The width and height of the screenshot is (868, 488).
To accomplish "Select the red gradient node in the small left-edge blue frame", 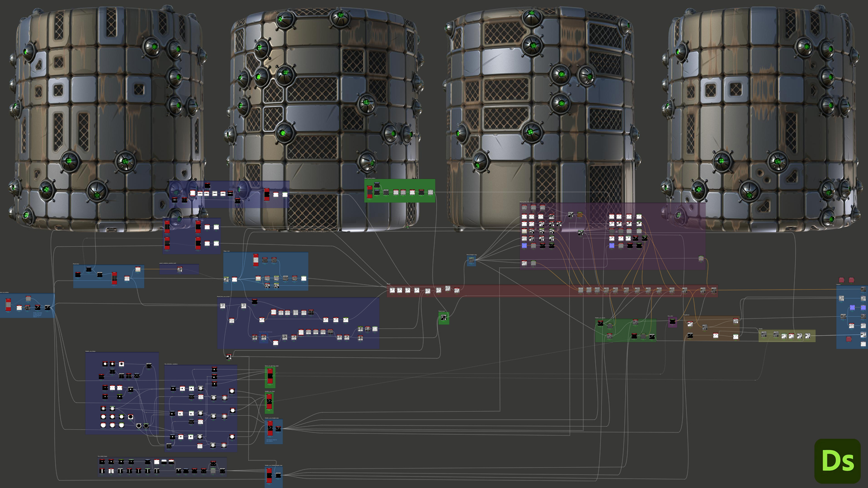I will click(x=8, y=305).
